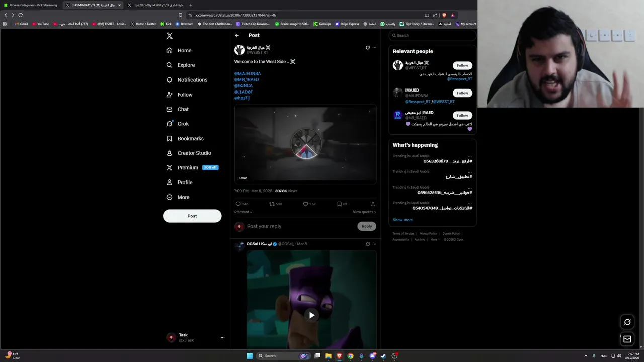Follow RAED MR_1RAED in Relevant people
The image size is (644, 362).
(x=462, y=116)
